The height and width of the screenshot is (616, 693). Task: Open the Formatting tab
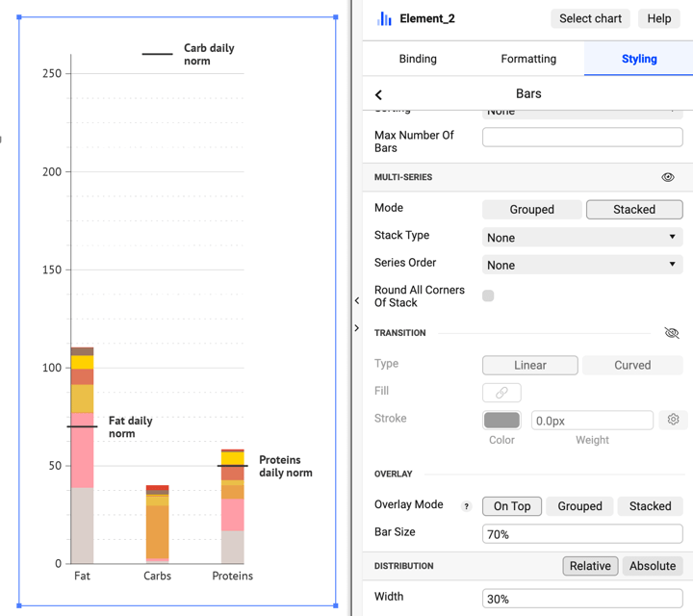click(528, 59)
